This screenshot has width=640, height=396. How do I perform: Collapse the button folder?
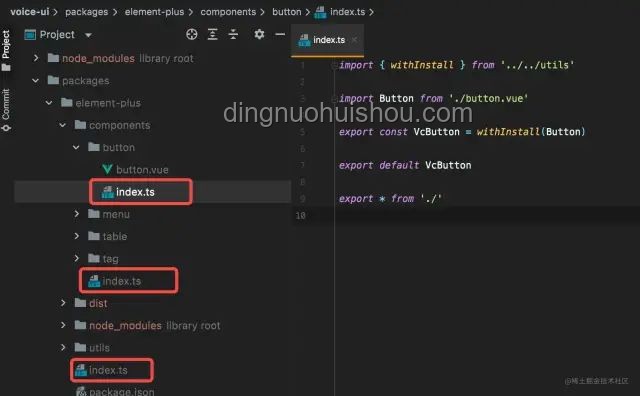[76, 147]
